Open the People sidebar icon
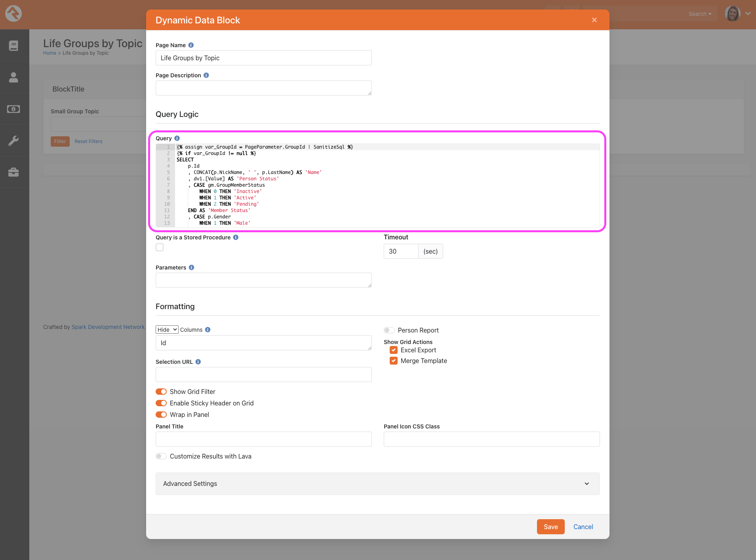The image size is (756, 560). [x=13, y=77]
